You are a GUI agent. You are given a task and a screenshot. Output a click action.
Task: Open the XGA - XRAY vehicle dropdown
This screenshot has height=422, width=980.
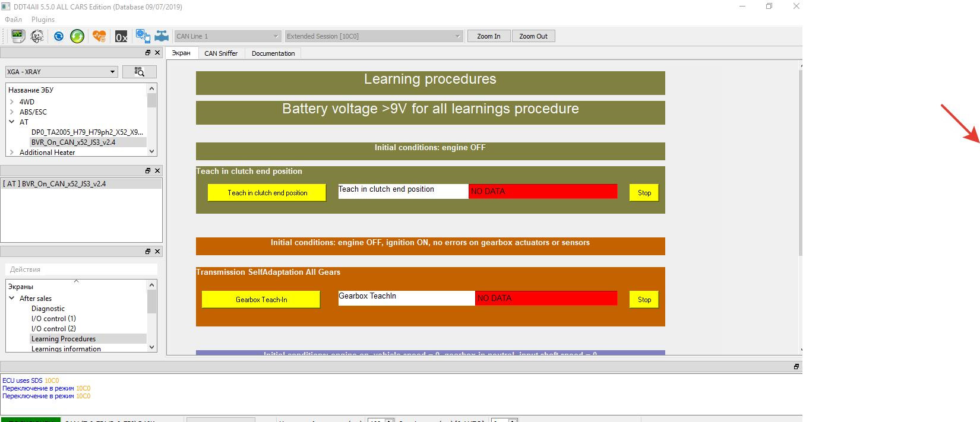tap(61, 72)
